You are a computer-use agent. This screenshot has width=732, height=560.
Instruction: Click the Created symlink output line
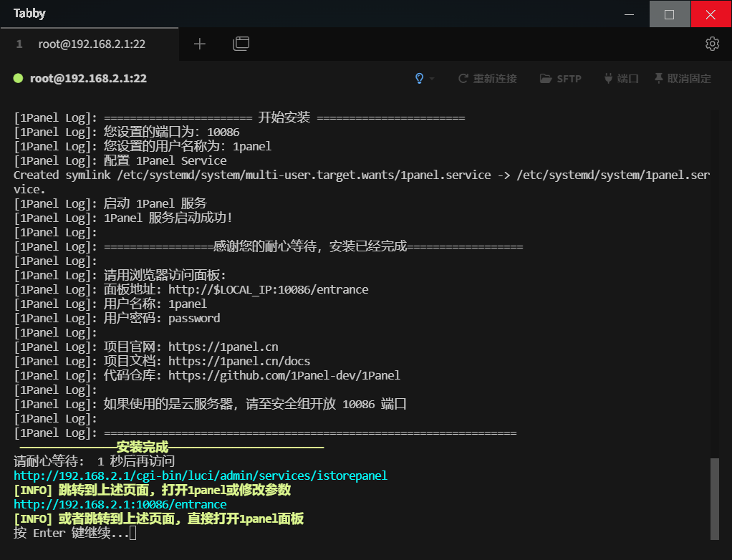point(361,182)
